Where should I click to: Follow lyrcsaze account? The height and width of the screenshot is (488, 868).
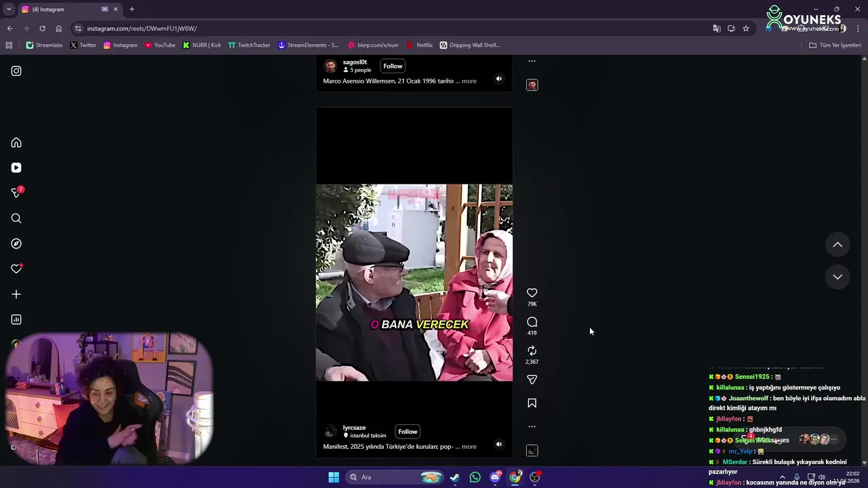[x=408, y=432]
